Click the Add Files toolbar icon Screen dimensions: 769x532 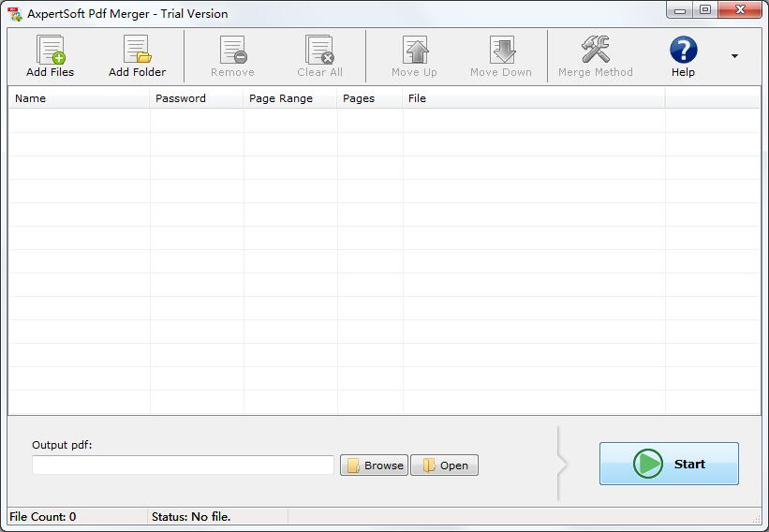point(50,50)
